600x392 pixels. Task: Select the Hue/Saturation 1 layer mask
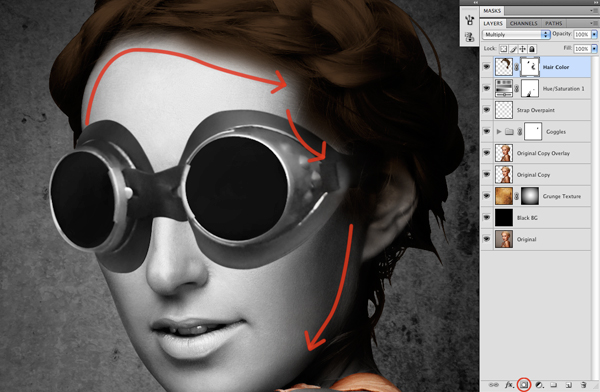coord(530,88)
